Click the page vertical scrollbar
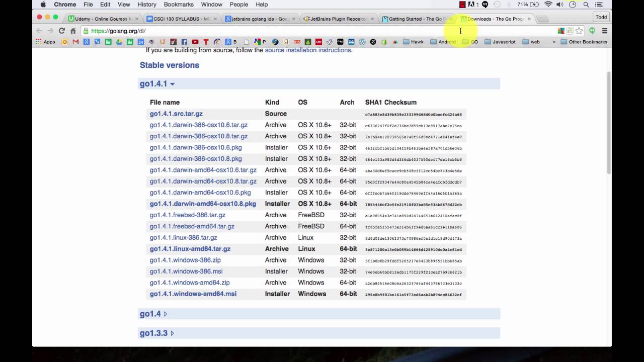The width and height of the screenshot is (644, 362). (x=609, y=123)
